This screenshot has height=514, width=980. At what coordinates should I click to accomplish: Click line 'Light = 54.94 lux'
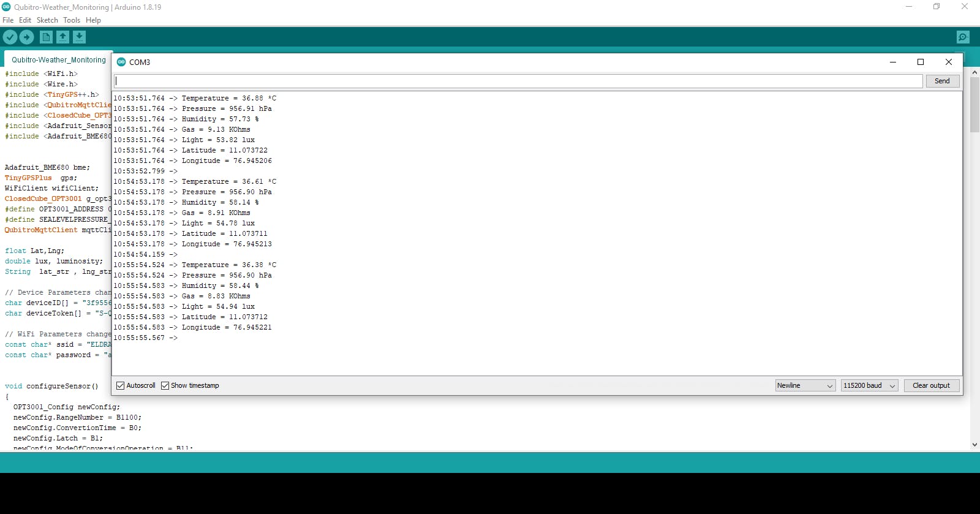pos(218,306)
